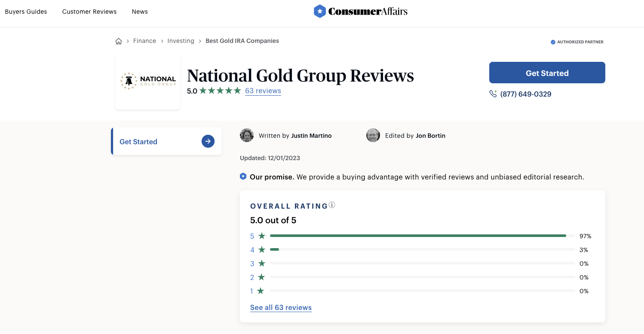Filter by 3 star rating number

pos(252,264)
